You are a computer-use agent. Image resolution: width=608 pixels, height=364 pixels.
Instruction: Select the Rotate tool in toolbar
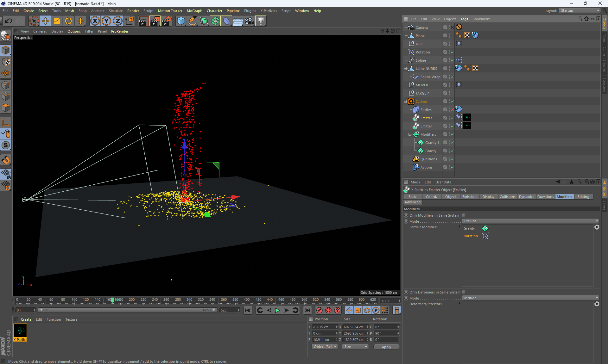click(x=68, y=21)
